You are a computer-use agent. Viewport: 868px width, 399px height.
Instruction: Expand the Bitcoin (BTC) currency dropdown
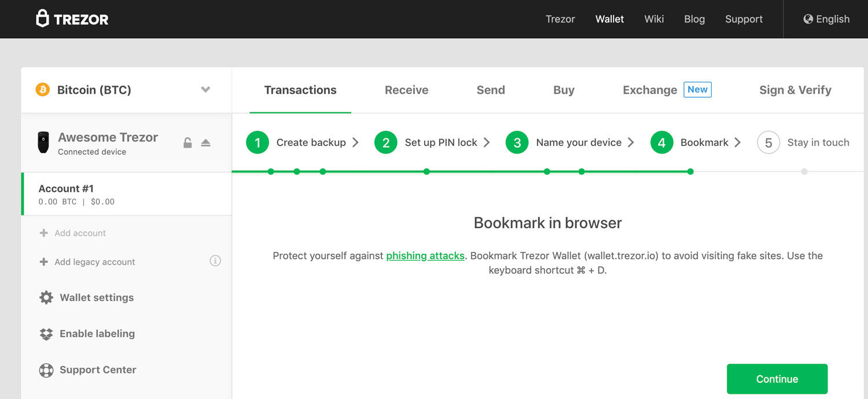click(205, 90)
